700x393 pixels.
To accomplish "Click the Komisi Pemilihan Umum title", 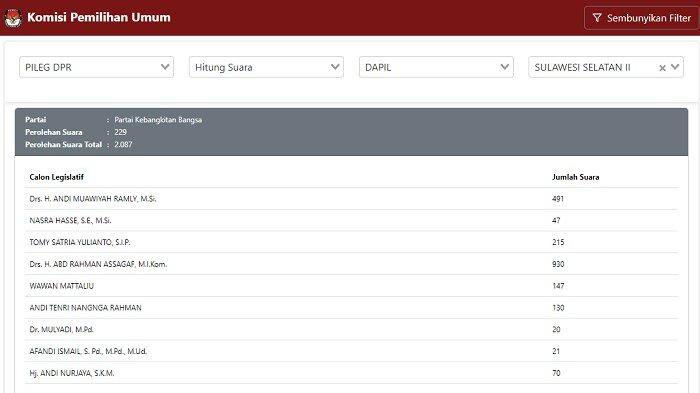I will point(99,17).
